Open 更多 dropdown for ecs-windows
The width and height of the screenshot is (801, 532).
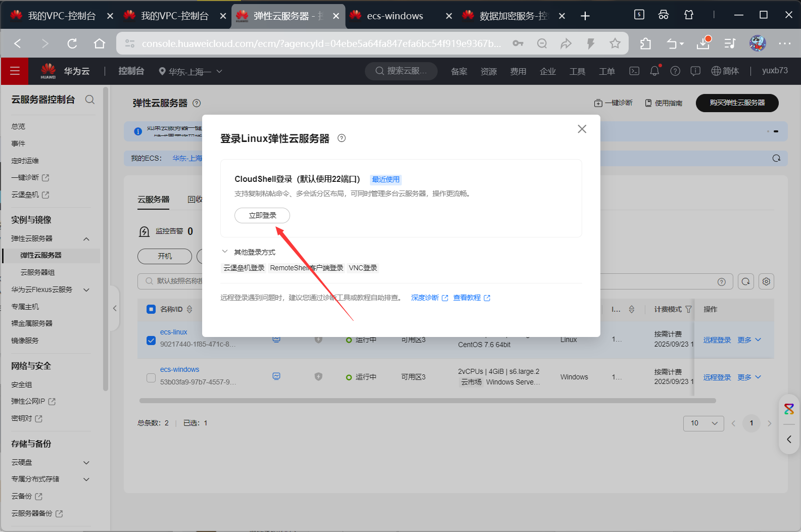click(x=749, y=377)
